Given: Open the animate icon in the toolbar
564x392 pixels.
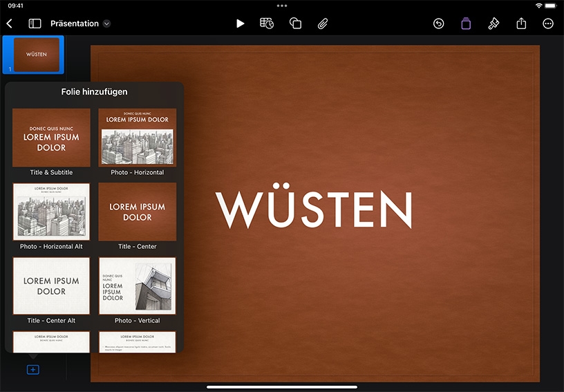Looking at the screenshot, I should pyautogui.click(x=466, y=24).
